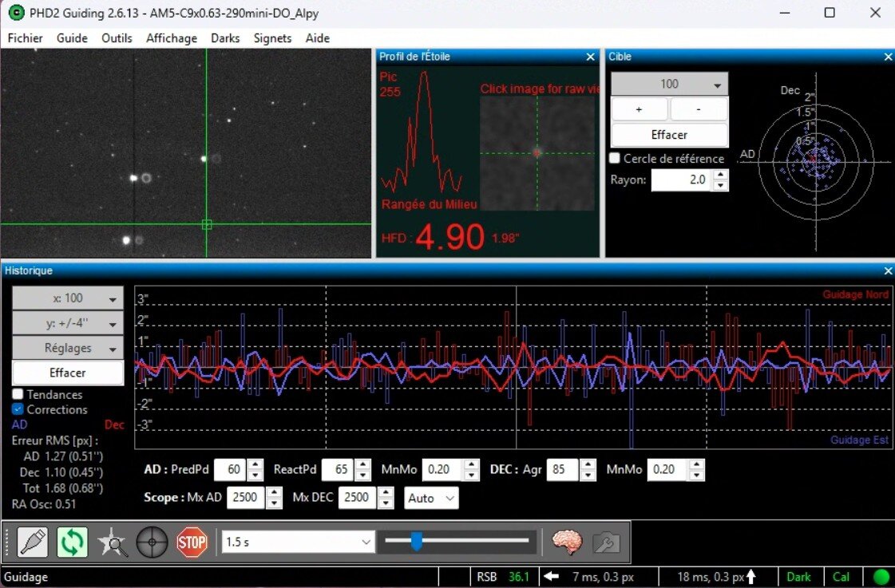Click the Mx DEC value field
Image resolution: width=895 pixels, height=588 pixels.
coord(358,497)
